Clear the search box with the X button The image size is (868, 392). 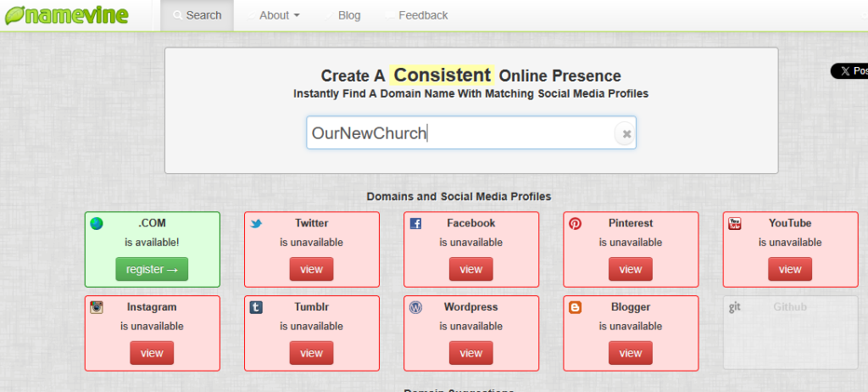coord(626,133)
